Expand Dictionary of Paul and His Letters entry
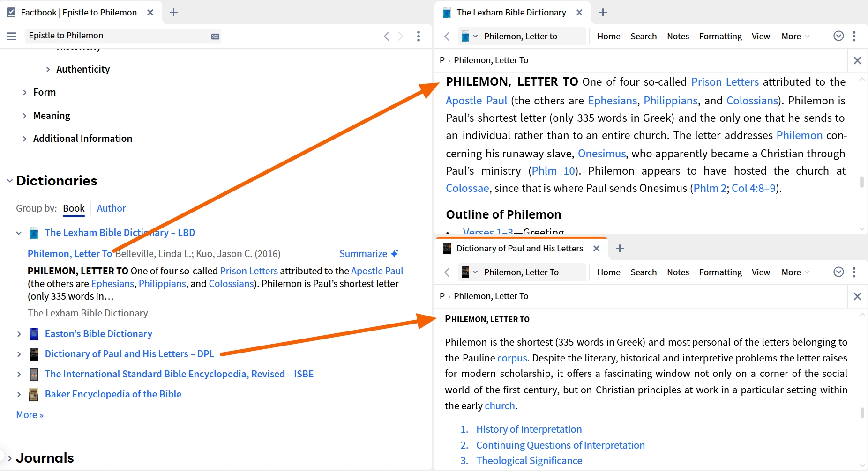 (19, 354)
